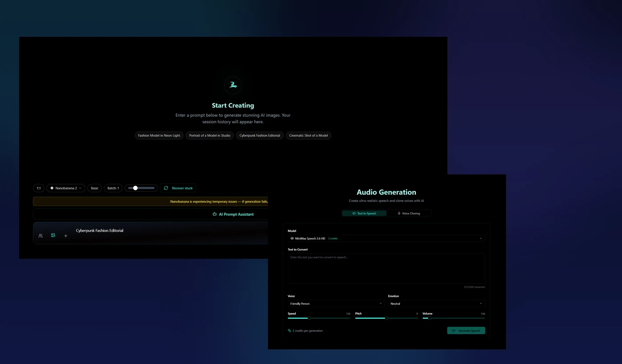Open the 1:1 aspect ratio selector

coord(39,188)
